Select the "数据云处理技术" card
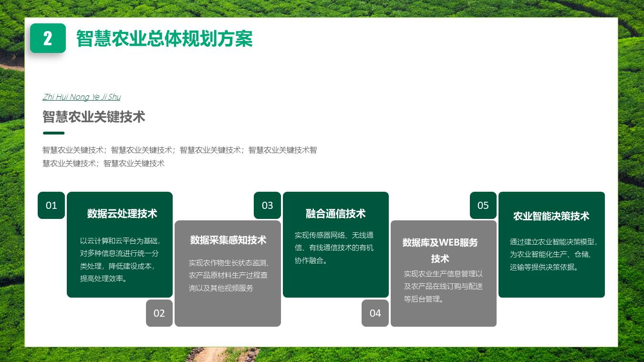The image size is (644, 362). click(x=119, y=244)
